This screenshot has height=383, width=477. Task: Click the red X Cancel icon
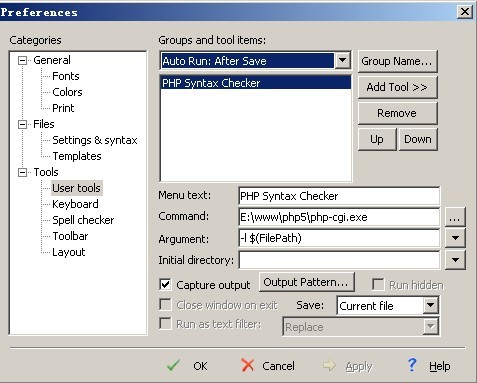click(247, 365)
